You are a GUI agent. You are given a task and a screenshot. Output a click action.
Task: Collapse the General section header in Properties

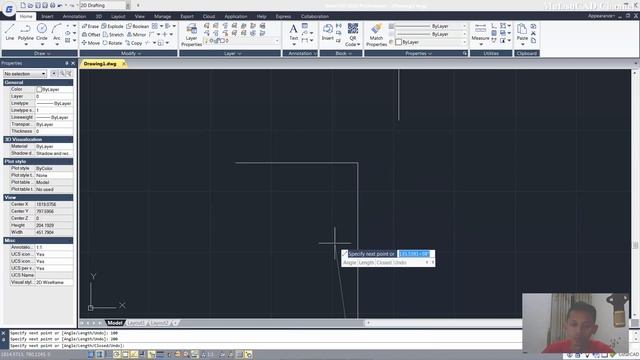tap(38, 82)
